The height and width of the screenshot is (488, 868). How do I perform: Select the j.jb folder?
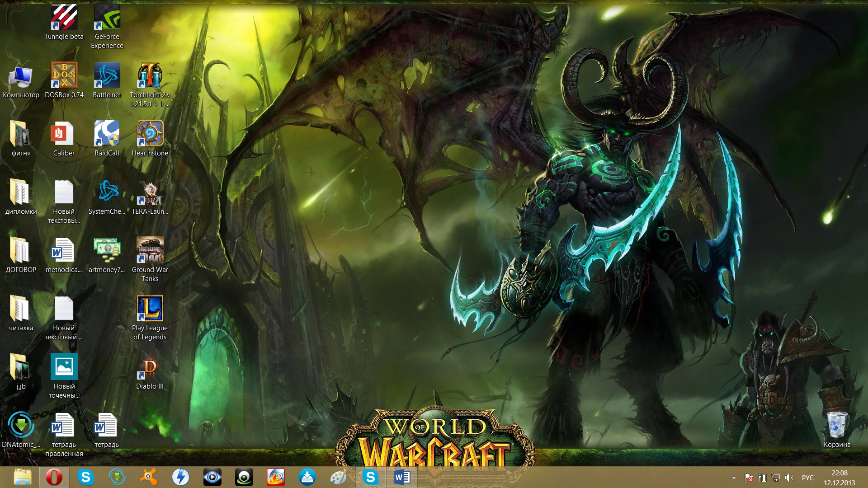click(21, 372)
